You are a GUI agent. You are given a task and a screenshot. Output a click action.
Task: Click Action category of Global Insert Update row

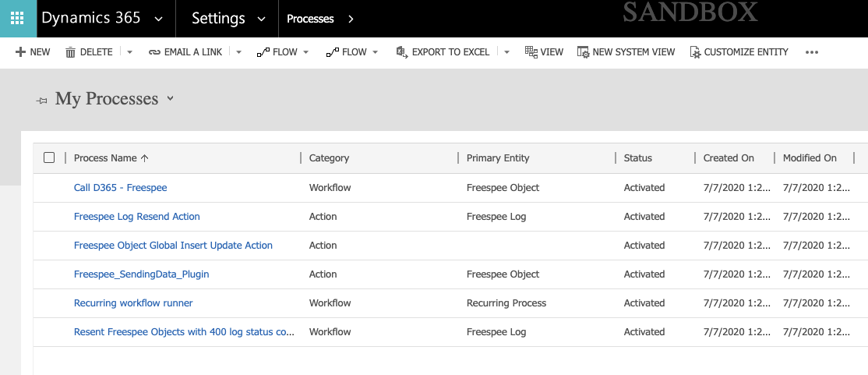[323, 246]
